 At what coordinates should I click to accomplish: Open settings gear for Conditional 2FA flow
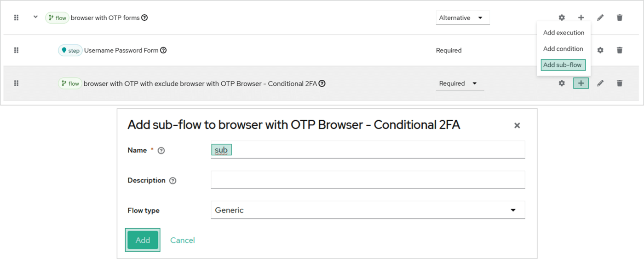pos(562,83)
